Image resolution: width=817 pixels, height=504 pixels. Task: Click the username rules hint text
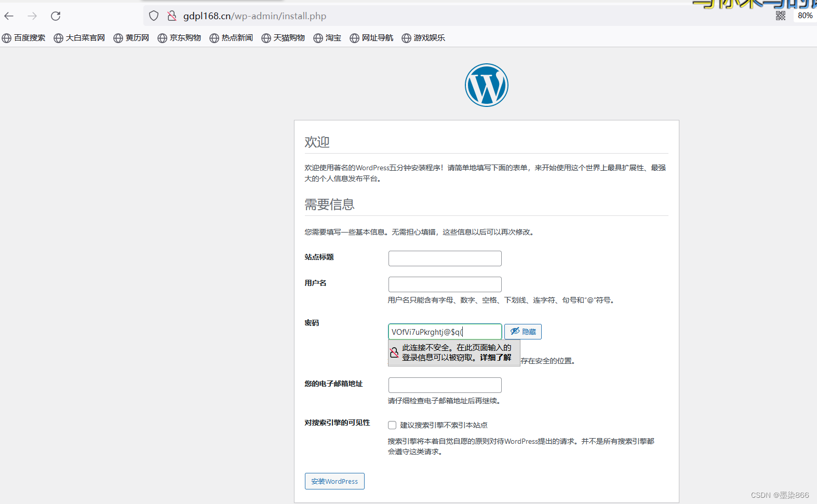[502, 300]
